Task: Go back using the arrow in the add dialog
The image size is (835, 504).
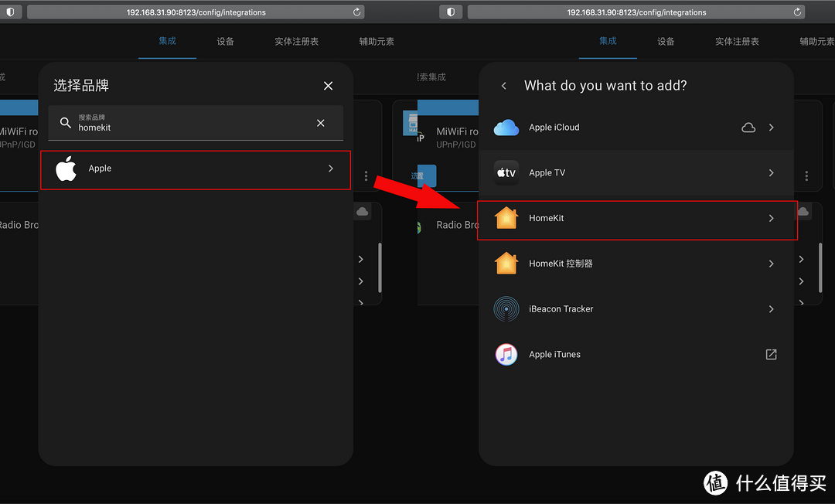Action: tap(503, 85)
